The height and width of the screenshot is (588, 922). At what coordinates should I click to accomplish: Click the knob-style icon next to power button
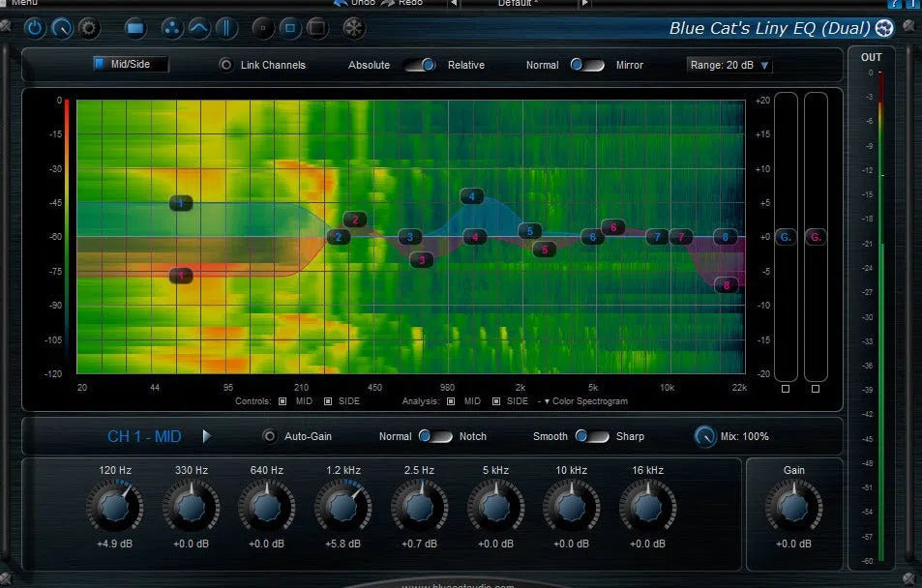[x=61, y=28]
